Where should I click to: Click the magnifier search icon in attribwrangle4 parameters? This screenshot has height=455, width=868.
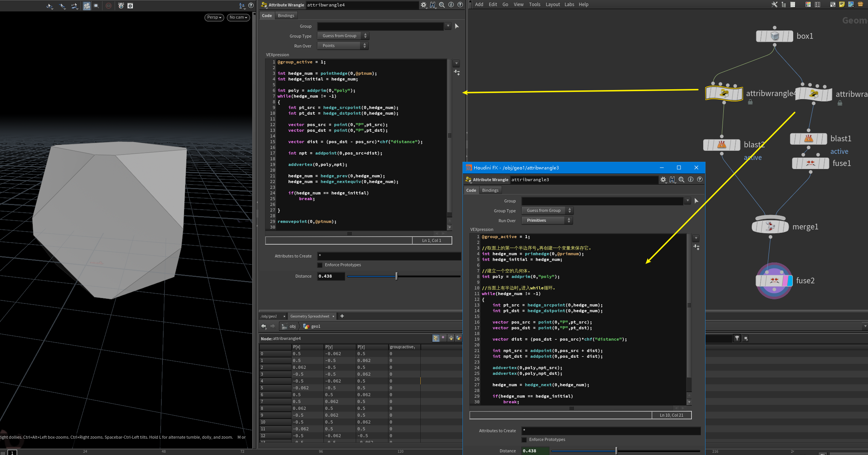[x=442, y=5]
